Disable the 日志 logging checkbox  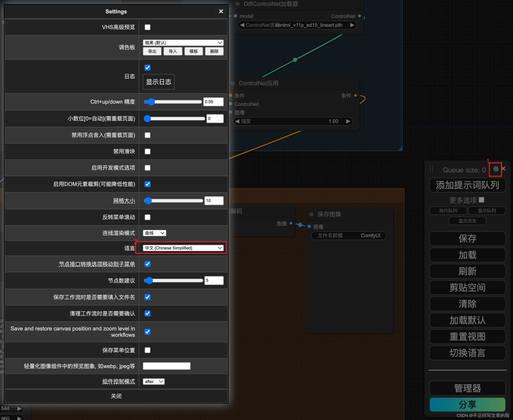click(148, 68)
